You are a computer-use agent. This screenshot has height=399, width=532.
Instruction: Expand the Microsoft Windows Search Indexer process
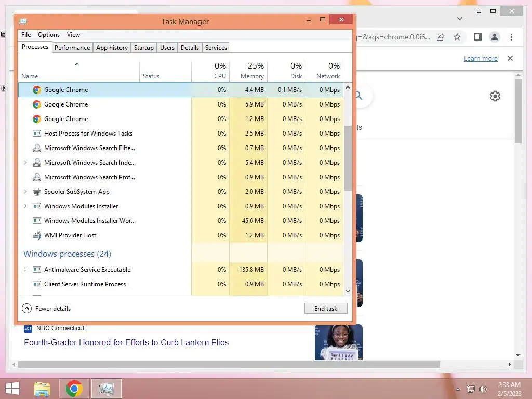click(x=25, y=163)
